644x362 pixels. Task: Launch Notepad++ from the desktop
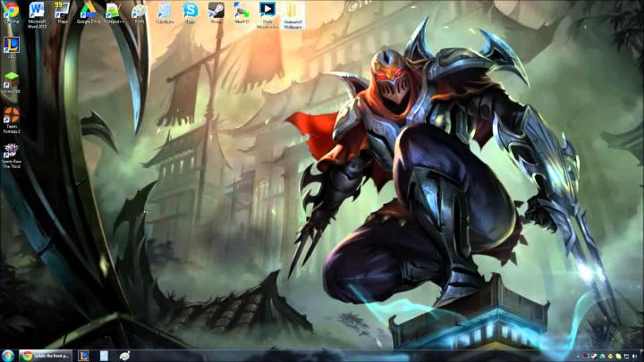tap(114, 13)
